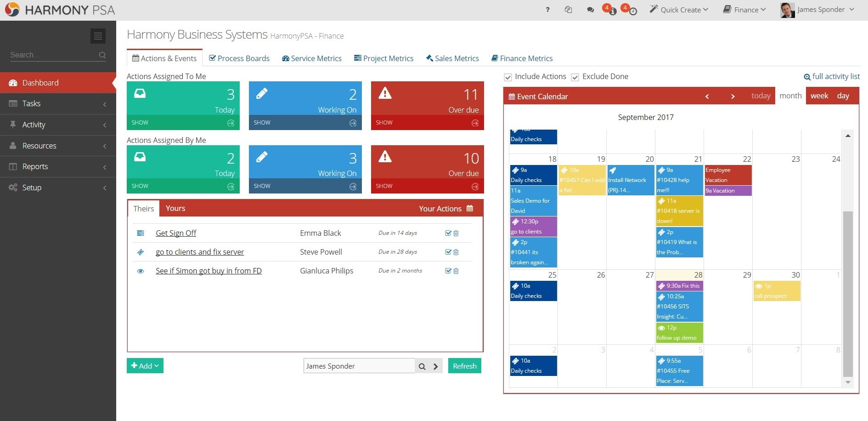The height and width of the screenshot is (421, 868).
Task: Select the Yours tab in actions panel
Action: (x=175, y=208)
